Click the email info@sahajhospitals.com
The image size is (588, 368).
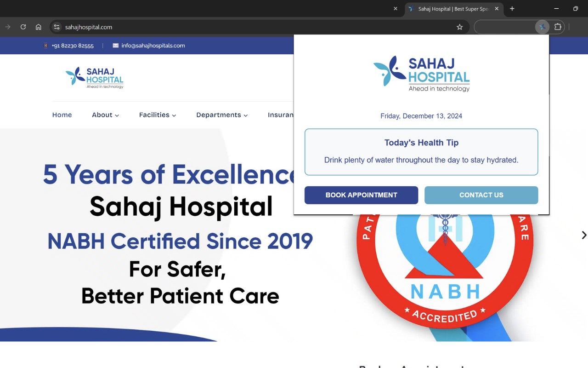153,46
